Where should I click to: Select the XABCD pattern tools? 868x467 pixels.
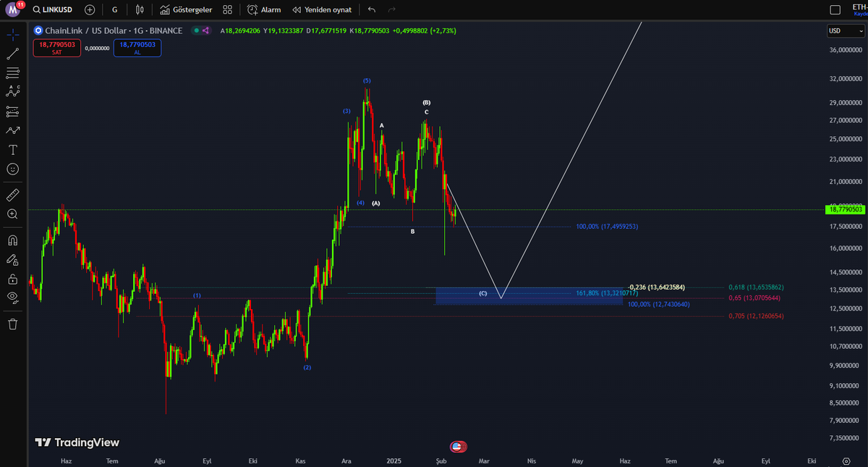12,92
